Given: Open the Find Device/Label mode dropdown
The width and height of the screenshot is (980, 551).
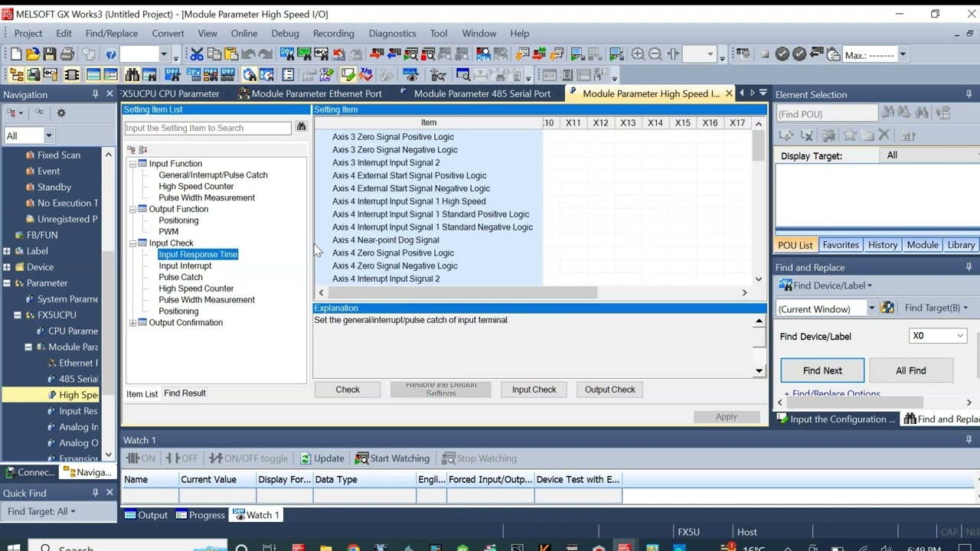Looking at the screenshot, I should click(825, 285).
